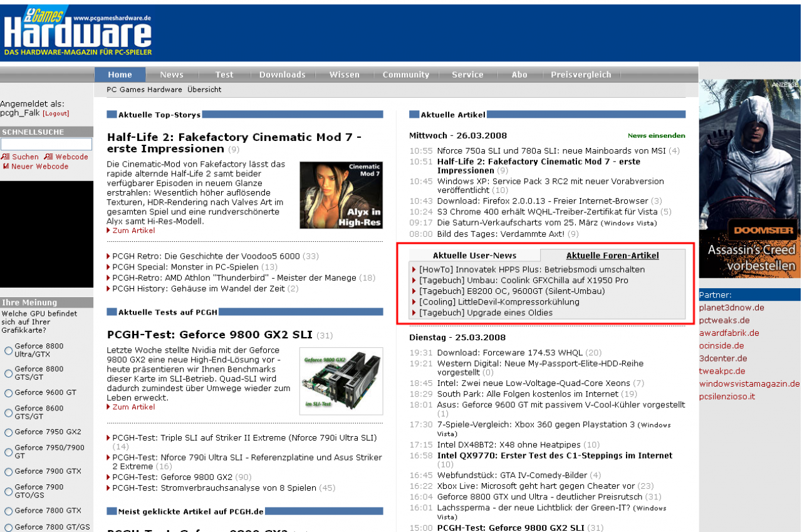Open PCGH Retro Voodoo5 6000 article
The image size is (802, 532).
(206, 256)
